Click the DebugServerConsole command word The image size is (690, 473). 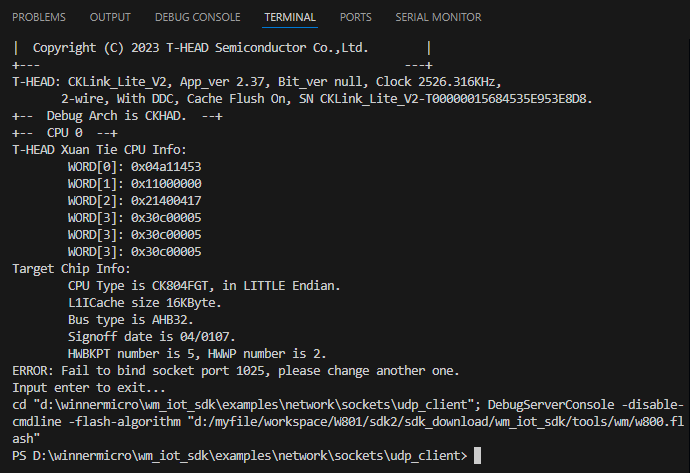click(x=551, y=405)
